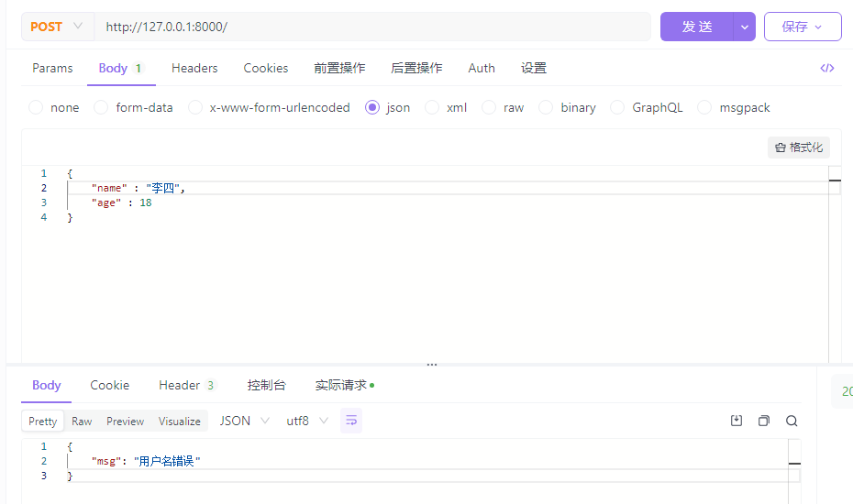Viewport: 853px width, 504px height.
Task: Click the response editor minimap scrollbar
Action: point(795,471)
